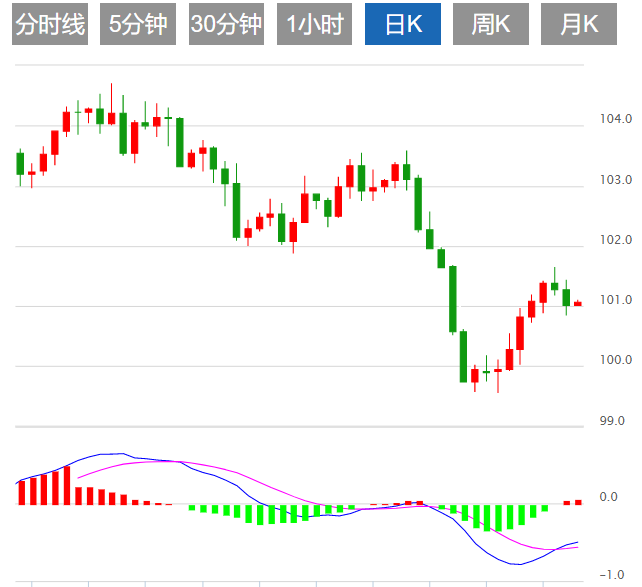Switch to the 1小时 tab
This screenshot has width=642, height=587.
pos(315,25)
